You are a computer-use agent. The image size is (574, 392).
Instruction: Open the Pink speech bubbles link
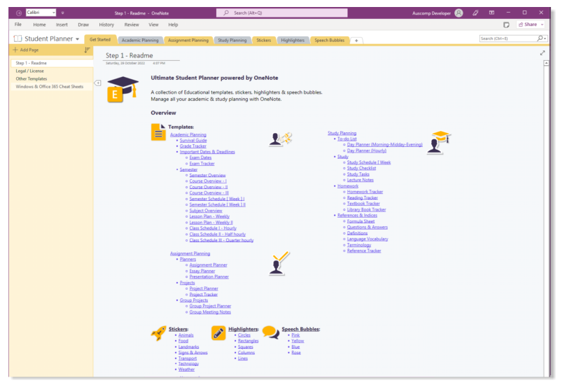[296, 335]
